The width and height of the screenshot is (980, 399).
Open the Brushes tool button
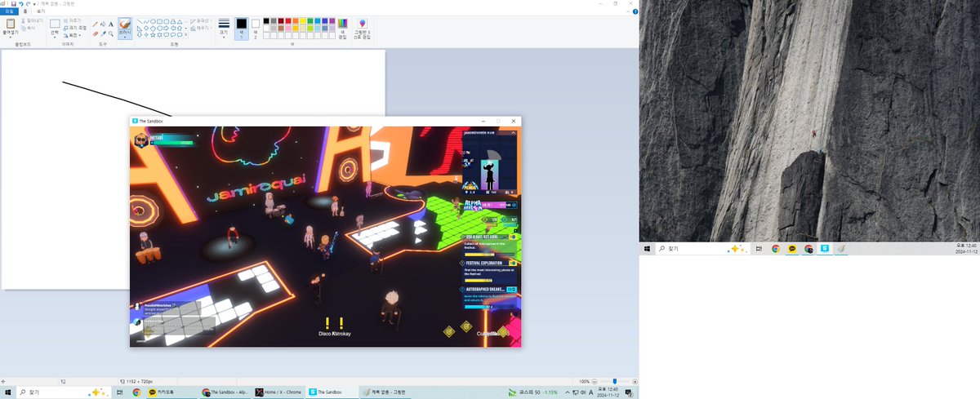tap(125, 29)
